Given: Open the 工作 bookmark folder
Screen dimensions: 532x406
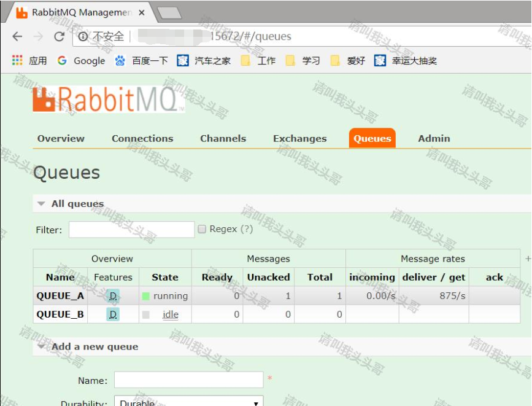Looking at the screenshot, I should [x=258, y=60].
